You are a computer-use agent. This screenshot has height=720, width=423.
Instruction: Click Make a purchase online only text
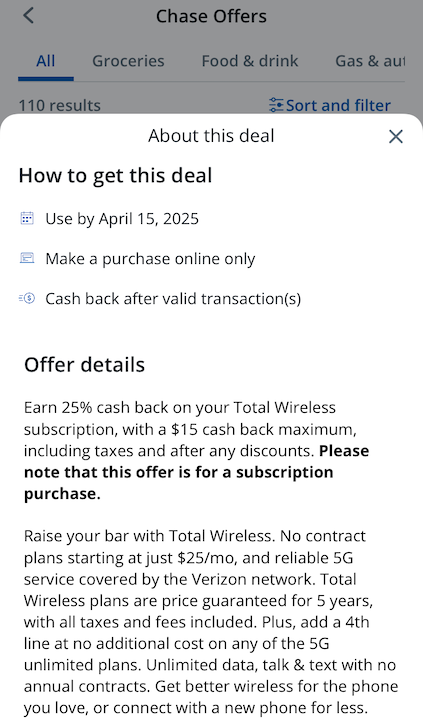click(x=150, y=259)
